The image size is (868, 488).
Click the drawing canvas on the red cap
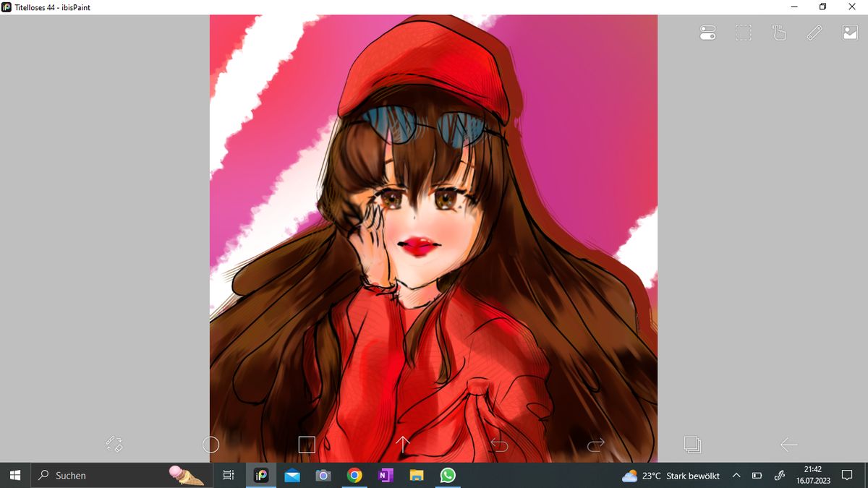423,69
